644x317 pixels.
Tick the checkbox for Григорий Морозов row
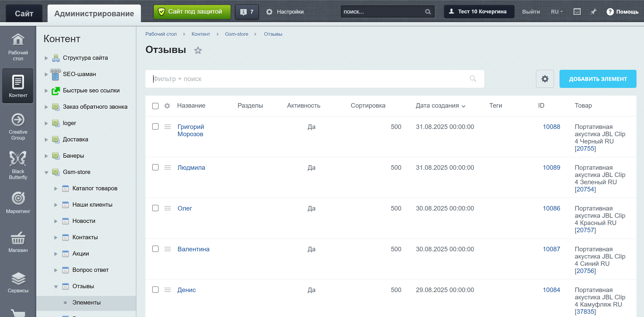click(x=155, y=126)
